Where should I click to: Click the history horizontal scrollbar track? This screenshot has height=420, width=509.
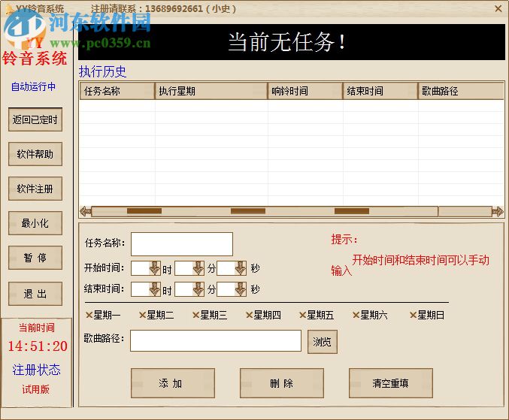pyautogui.click(x=464, y=211)
